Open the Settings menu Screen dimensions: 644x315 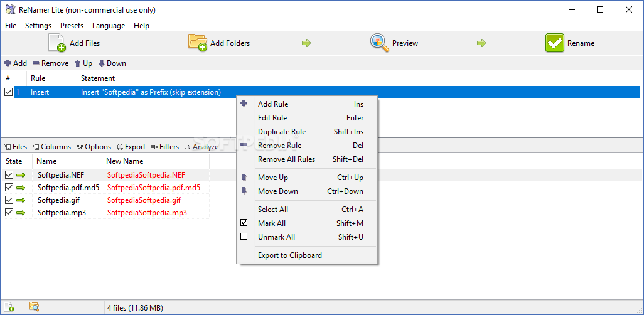coord(38,26)
